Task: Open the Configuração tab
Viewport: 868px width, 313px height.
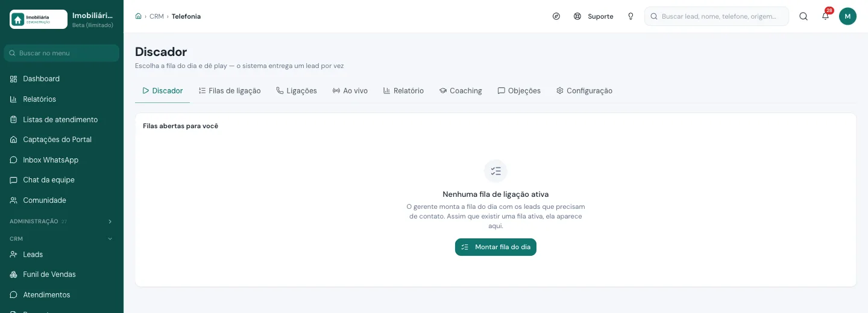Action: point(584,91)
